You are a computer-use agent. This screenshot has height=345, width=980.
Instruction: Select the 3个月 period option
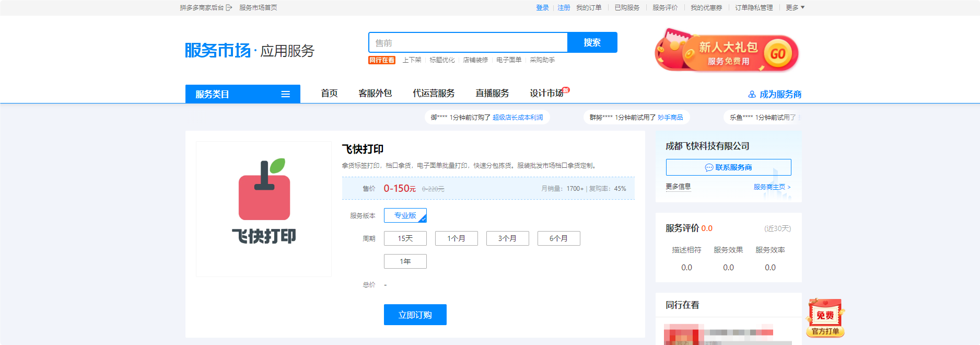(507, 238)
